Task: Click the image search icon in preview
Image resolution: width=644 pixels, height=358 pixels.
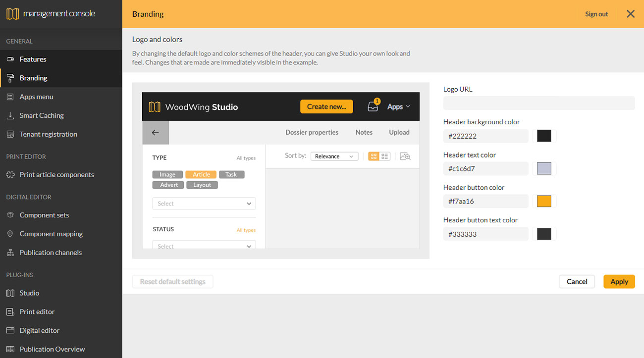Action: [x=405, y=156]
